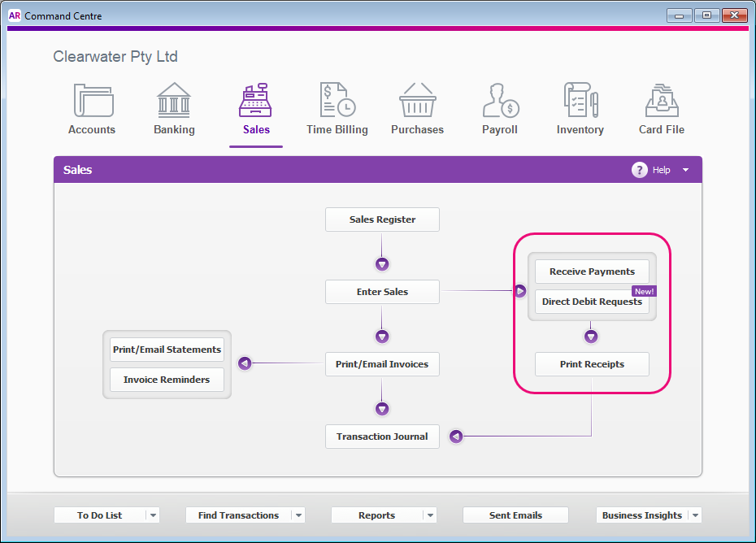Click the New! badge on Direct Debit Requests
This screenshot has height=543, width=756.
click(x=644, y=290)
